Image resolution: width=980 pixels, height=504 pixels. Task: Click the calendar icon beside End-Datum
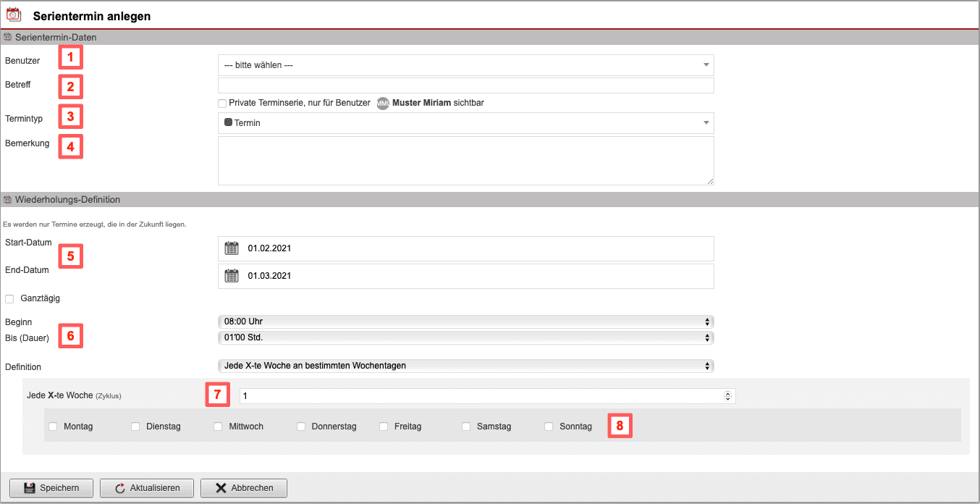[x=232, y=276]
